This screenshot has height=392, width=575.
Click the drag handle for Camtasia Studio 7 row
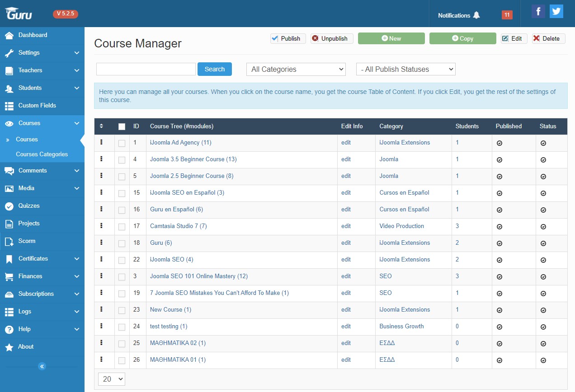tap(101, 226)
